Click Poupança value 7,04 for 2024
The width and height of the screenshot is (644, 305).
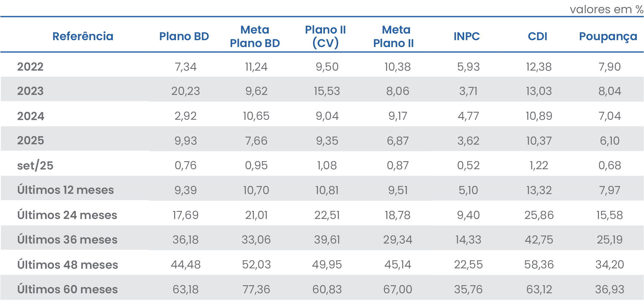pyautogui.click(x=610, y=116)
